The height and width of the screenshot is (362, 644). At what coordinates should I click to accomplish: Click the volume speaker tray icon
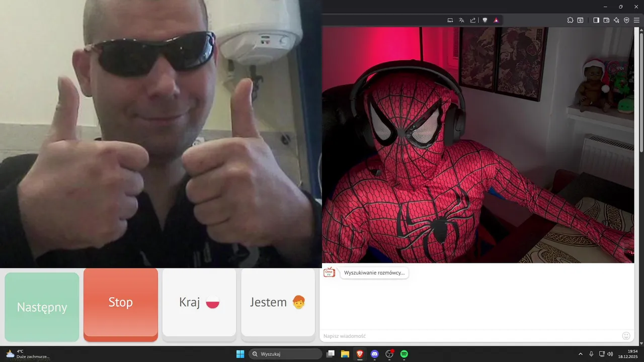click(610, 354)
